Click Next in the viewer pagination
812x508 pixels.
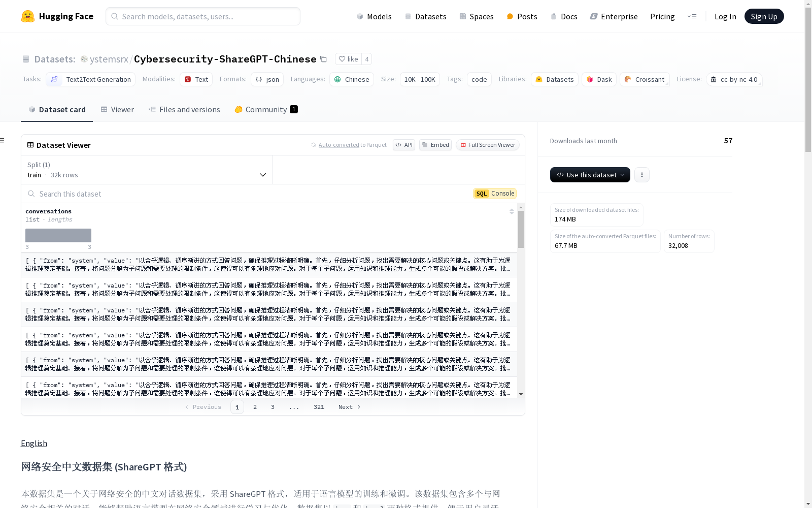349,407
